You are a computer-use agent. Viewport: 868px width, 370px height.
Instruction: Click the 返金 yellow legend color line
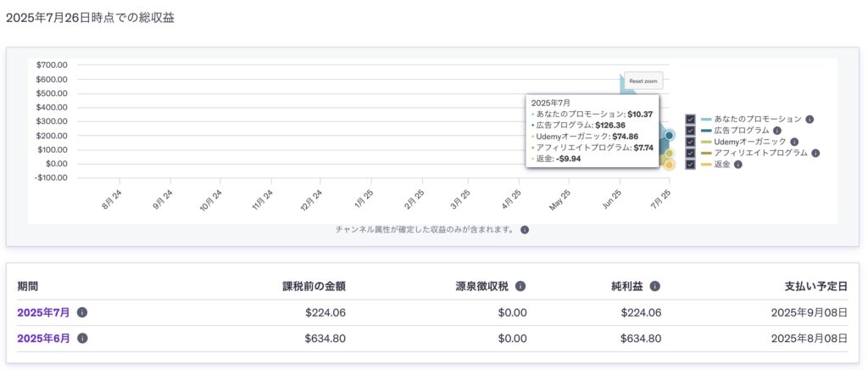706,164
